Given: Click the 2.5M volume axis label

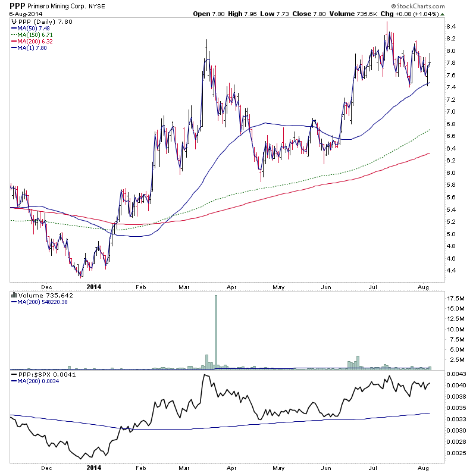Looking at the screenshot, I should pos(457,360).
